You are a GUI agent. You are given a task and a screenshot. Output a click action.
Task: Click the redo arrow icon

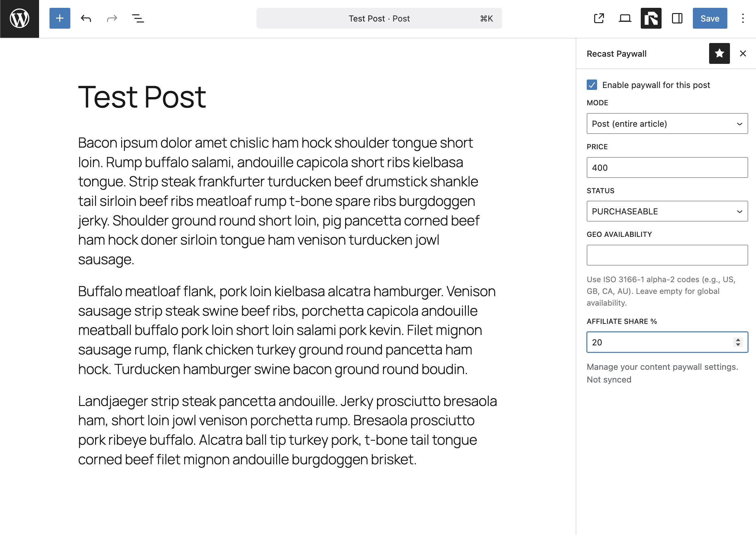point(112,19)
